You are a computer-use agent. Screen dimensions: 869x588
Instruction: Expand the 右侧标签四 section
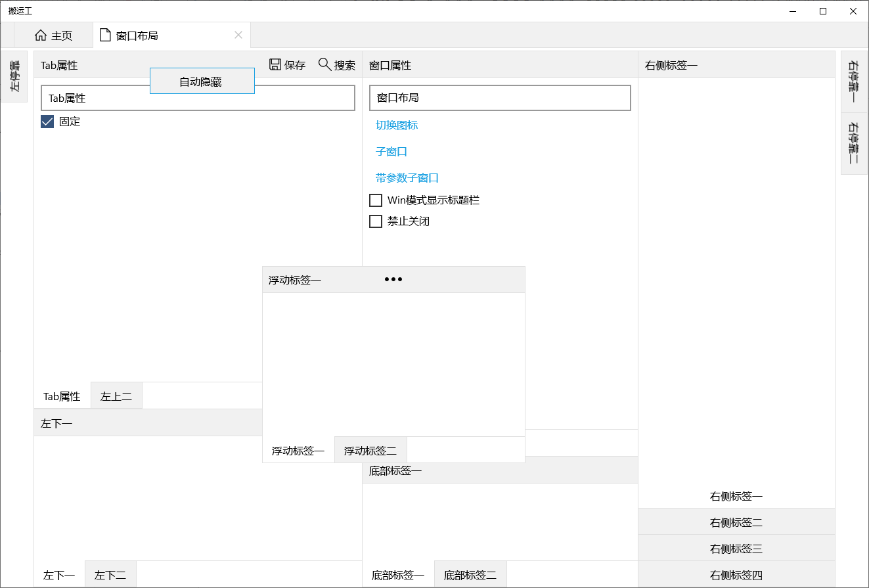(x=736, y=575)
